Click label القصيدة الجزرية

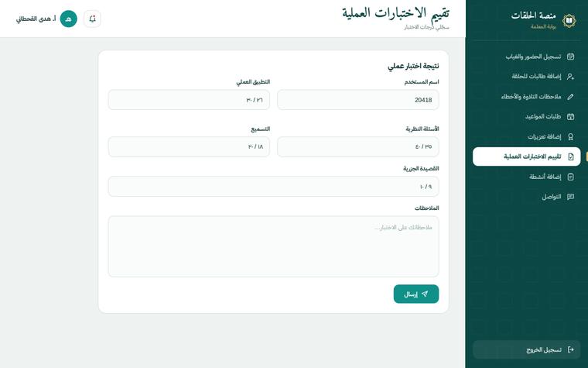[421, 169]
